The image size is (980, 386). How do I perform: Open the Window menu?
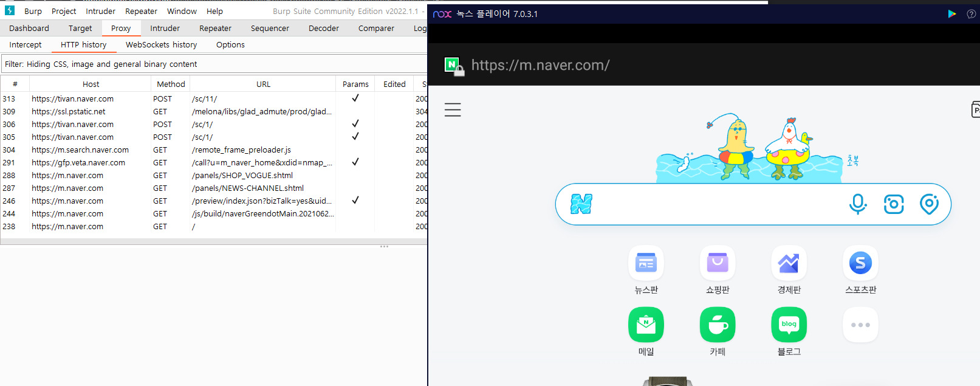click(x=182, y=11)
